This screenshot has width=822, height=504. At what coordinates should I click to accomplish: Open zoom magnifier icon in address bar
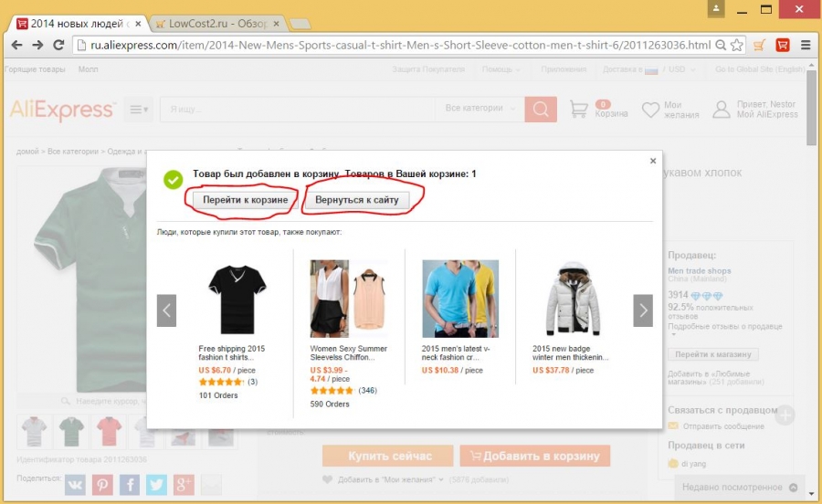coord(721,45)
